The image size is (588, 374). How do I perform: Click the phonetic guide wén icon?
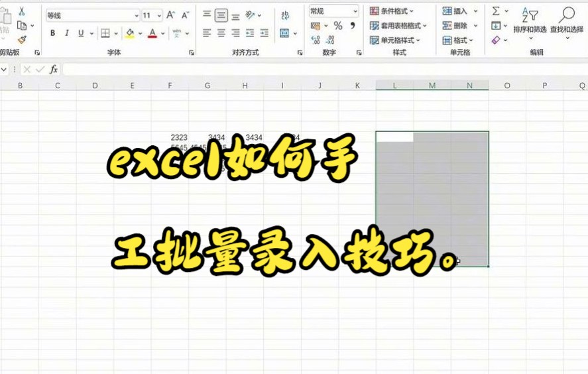pyautogui.click(x=176, y=33)
